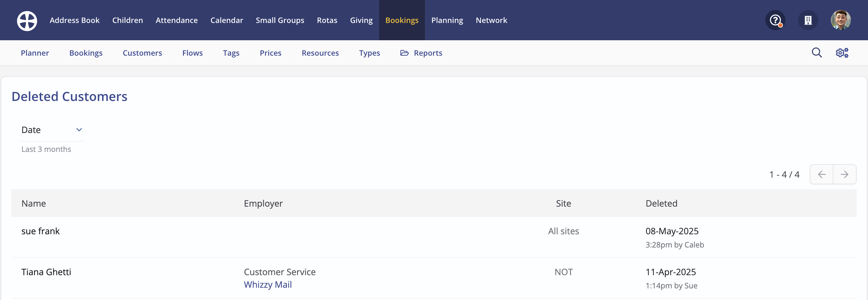Screen dimensions: 868x300
Task: Open the Attendance module
Action: click(177, 20)
